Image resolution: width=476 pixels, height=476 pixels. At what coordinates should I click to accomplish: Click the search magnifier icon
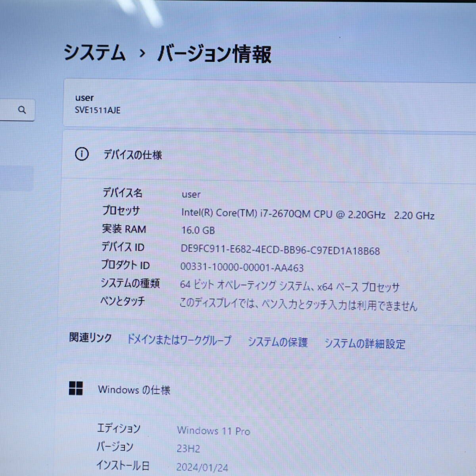click(22, 110)
